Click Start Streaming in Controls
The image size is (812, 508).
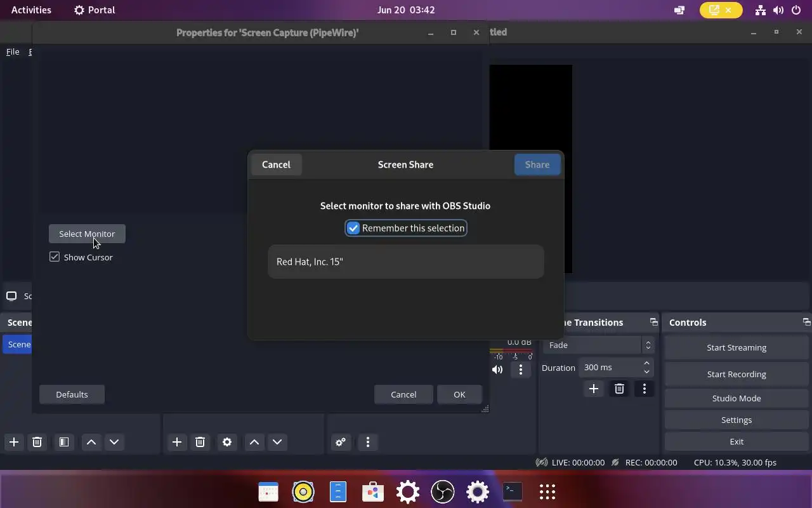[737, 347]
